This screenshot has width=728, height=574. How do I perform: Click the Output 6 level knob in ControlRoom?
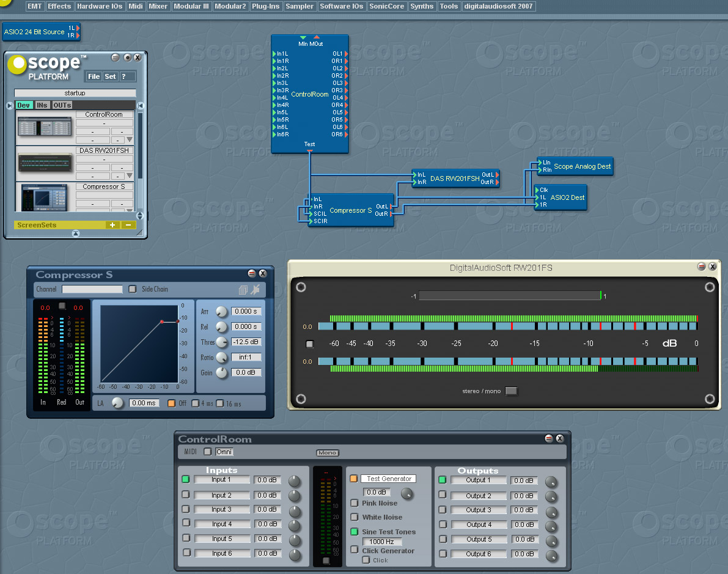pyautogui.click(x=551, y=556)
